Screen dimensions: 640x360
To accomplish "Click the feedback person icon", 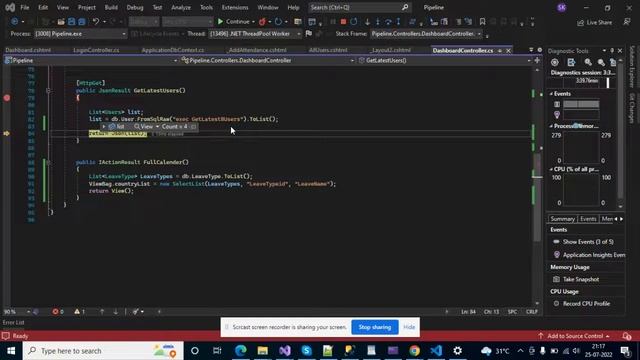I will (x=627, y=22).
